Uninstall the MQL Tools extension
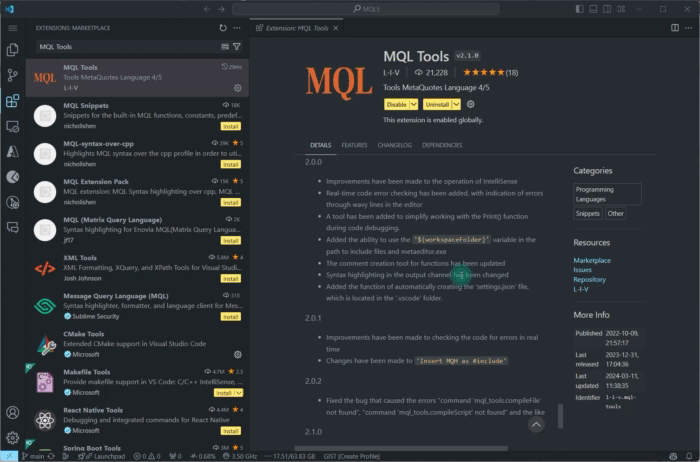The image size is (700, 462). [x=437, y=104]
